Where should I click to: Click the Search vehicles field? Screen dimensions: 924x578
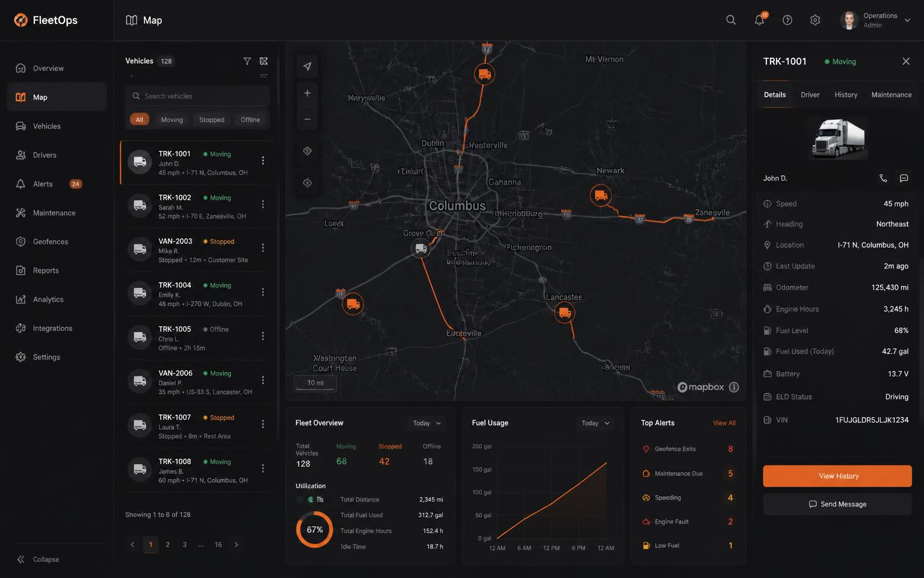pyautogui.click(x=197, y=96)
